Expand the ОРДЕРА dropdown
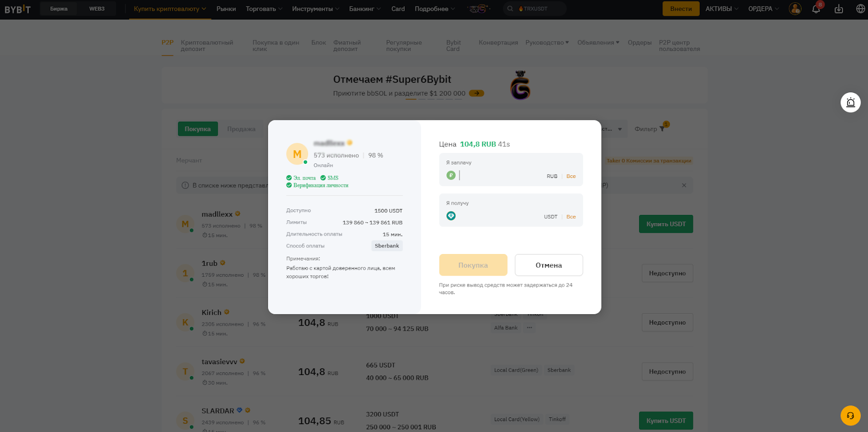Screen dimensions: 868x432 point(763,9)
